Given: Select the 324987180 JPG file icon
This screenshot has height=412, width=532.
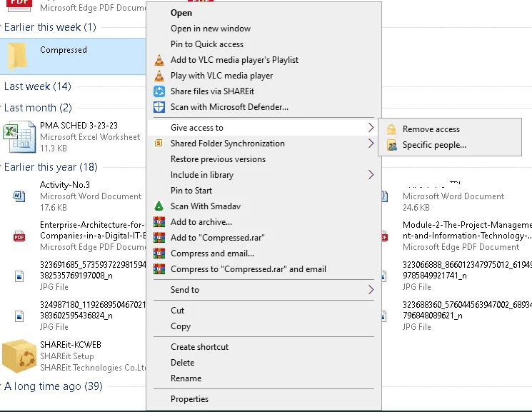Looking at the screenshot, I should [19, 316].
